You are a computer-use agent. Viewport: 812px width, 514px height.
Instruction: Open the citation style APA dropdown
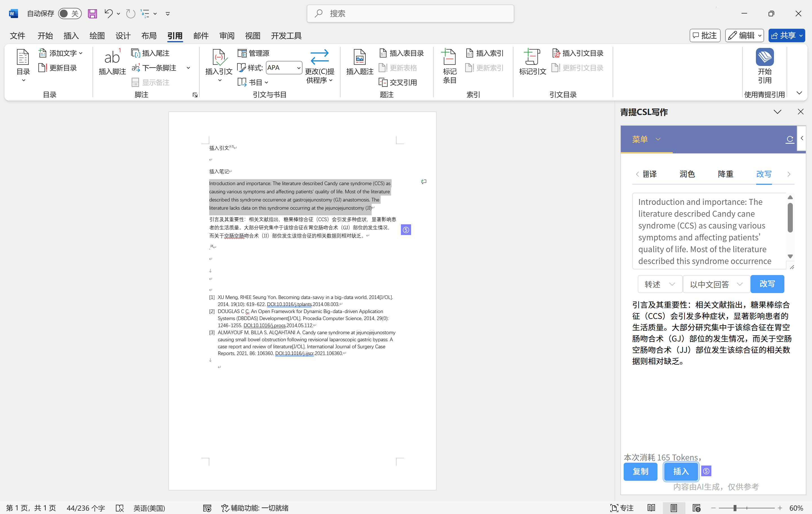pyautogui.click(x=284, y=68)
